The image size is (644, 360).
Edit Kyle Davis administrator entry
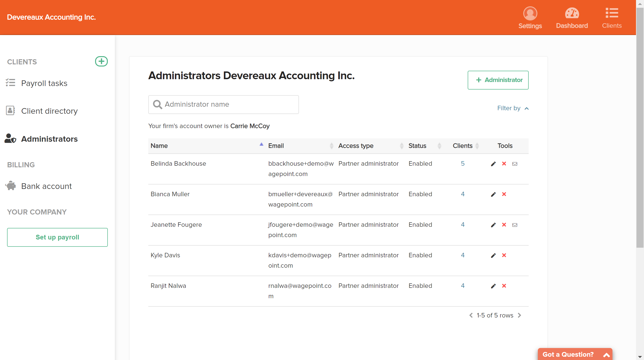493,255
